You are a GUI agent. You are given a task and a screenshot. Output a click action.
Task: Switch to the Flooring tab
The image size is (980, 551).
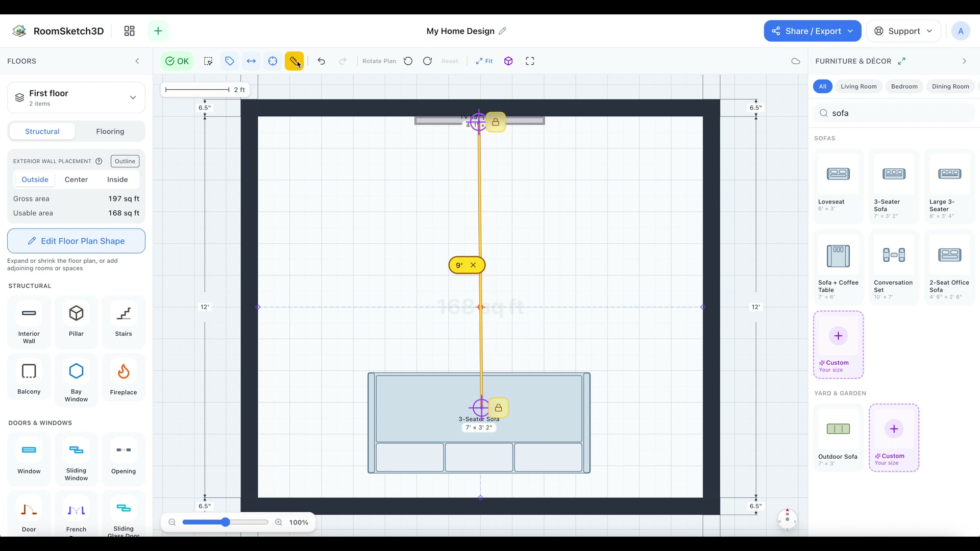(110, 132)
